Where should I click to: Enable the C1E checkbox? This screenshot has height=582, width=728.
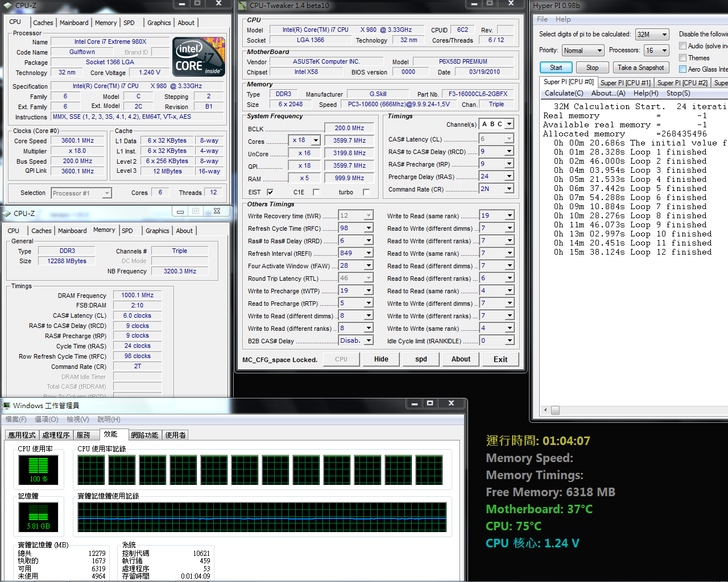[316, 192]
